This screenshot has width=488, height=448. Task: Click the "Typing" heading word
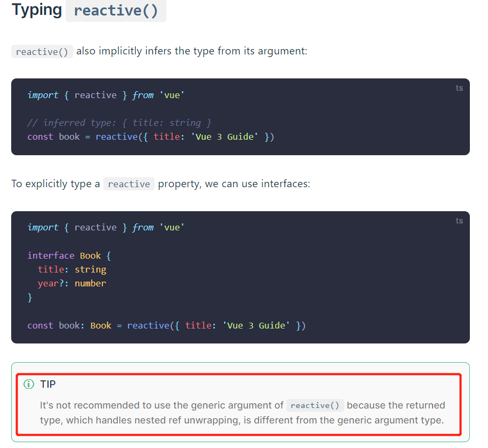pos(37,10)
